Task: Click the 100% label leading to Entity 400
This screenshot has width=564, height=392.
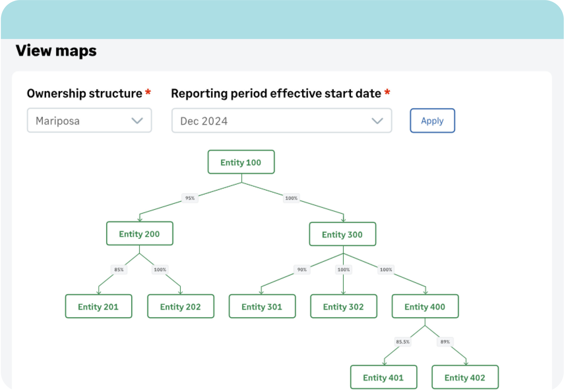Action: pos(386,270)
